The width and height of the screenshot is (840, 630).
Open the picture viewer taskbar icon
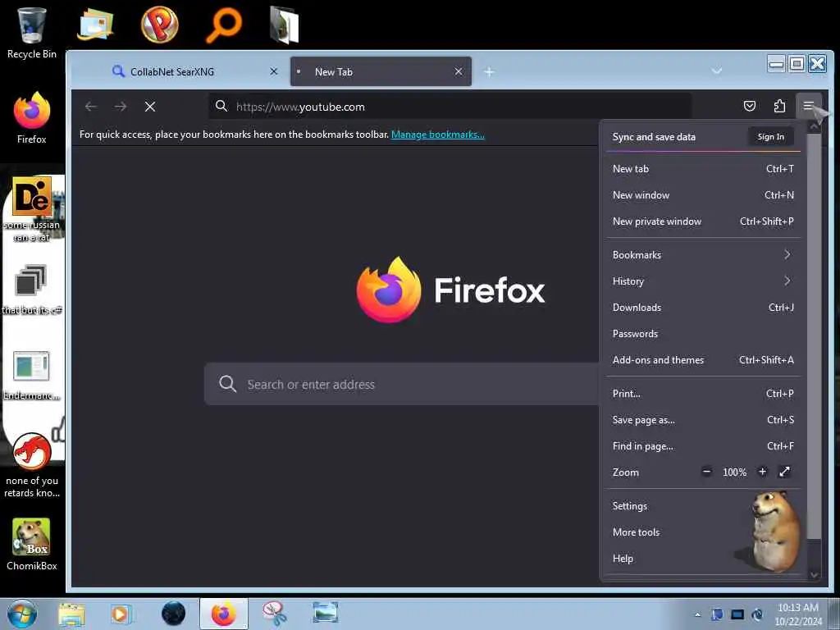325,612
